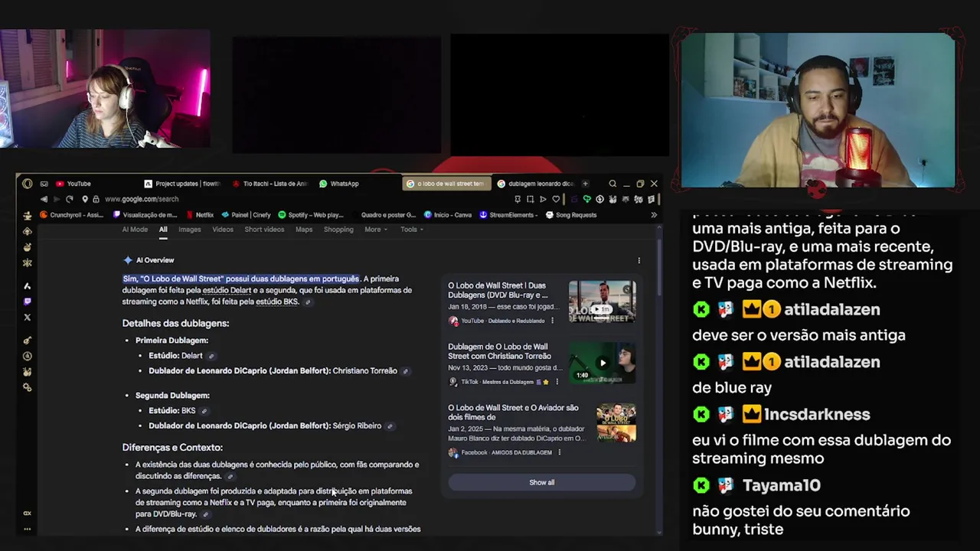Select the Videos search filter tab
Image resolution: width=980 pixels, height=551 pixels.
click(223, 230)
